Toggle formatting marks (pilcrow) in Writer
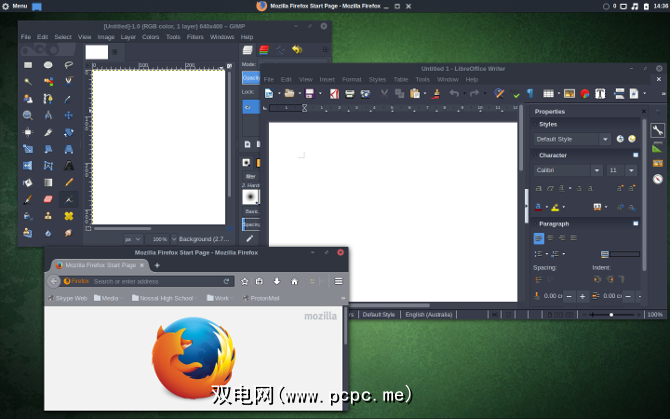This screenshot has height=419, width=670. point(529,93)
